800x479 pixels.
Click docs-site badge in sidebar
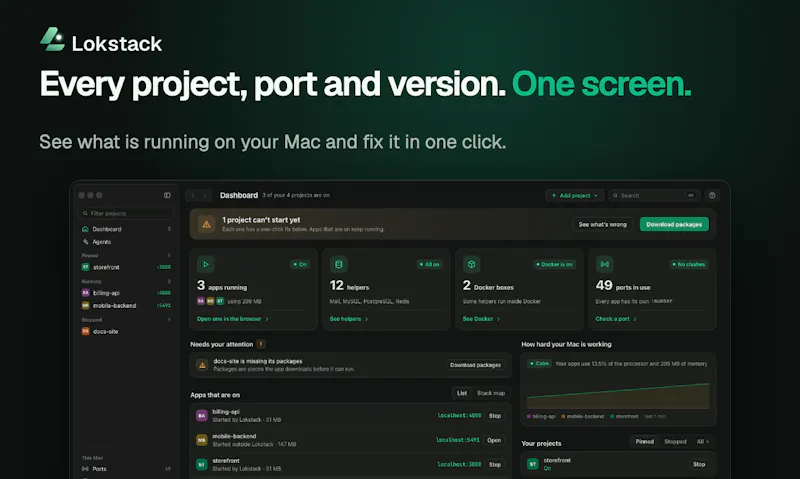coord(86,331)
